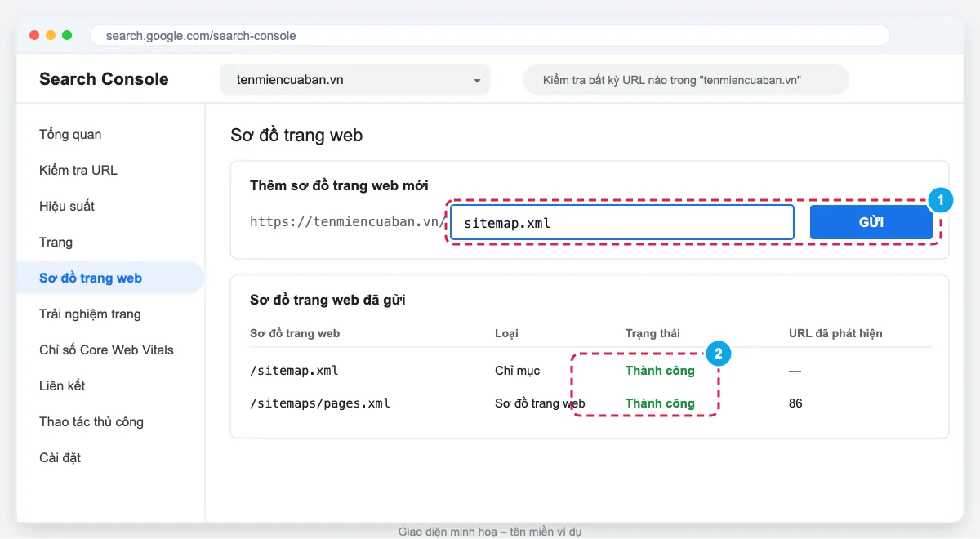Click Sơ đồ trang web đã gửi heading
Screen dimensions: 980x539
click(x=327, y=300)
